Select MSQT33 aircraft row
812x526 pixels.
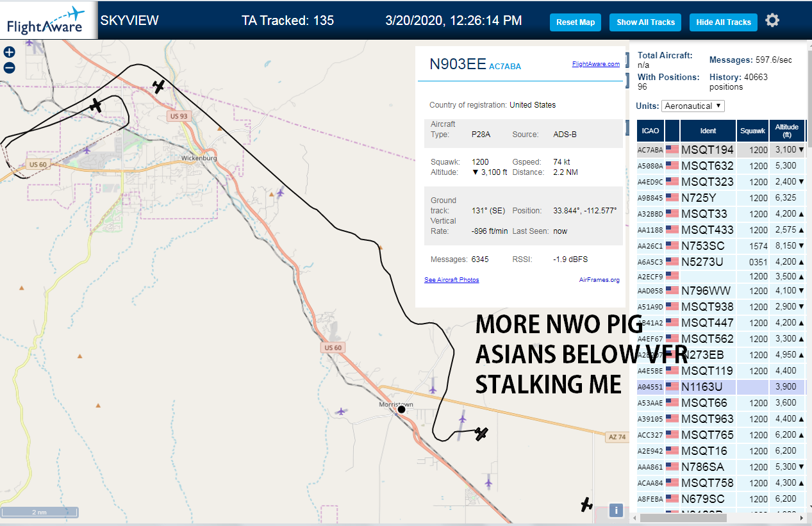point(721,214)
